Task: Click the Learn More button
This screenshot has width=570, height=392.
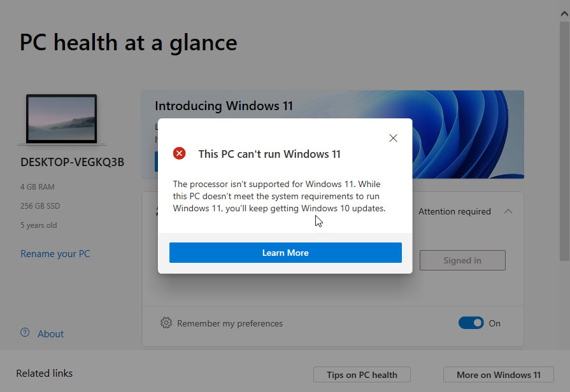Action: [285, 253]
